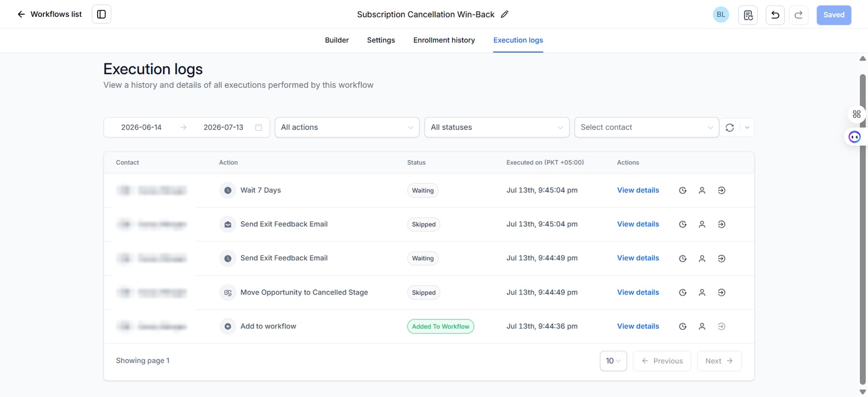Click the Added To Workflow status badge

441,326
